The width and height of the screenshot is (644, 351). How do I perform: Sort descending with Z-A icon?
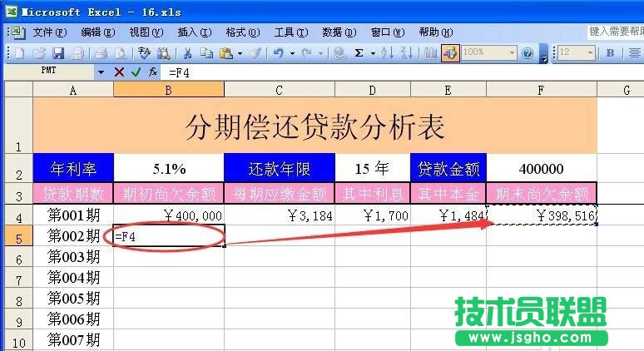[406, 53]
